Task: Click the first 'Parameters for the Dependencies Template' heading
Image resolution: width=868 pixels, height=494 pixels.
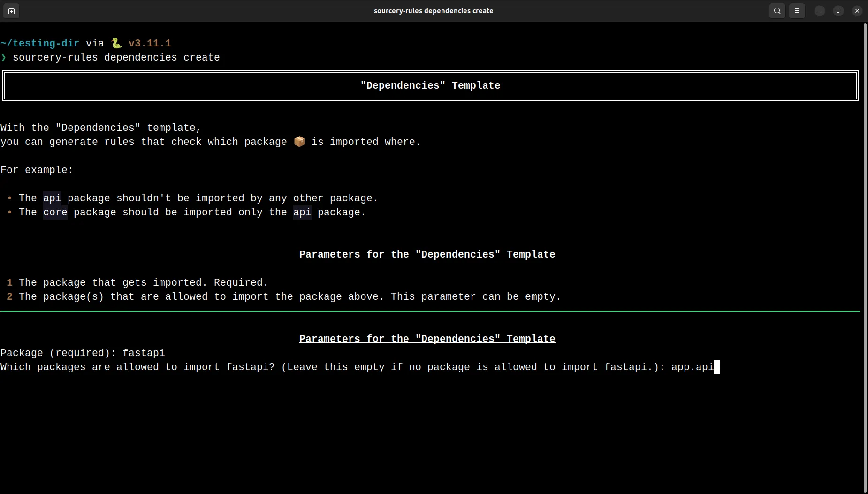Action: click(427, 254)
